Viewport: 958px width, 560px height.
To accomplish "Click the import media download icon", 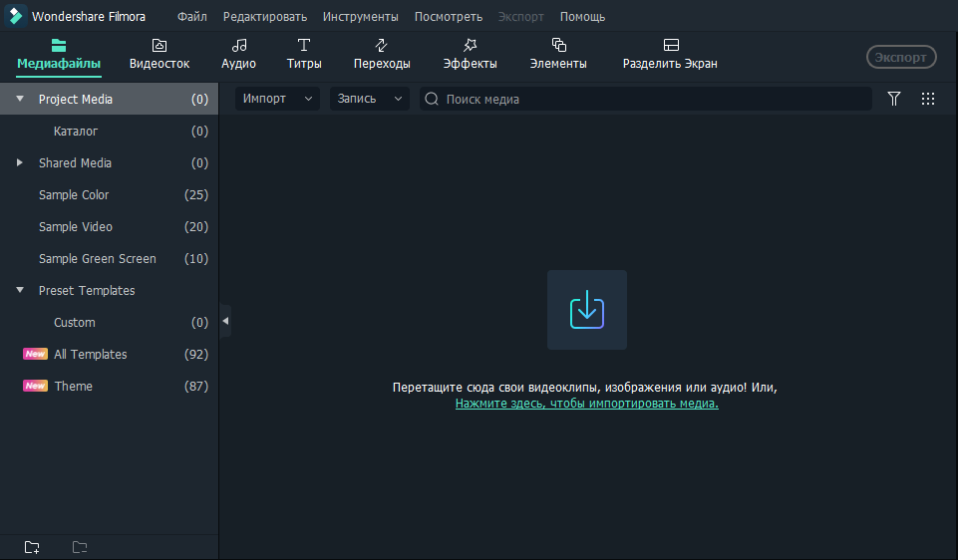I will pyautogui.click(x=586, y=310).
